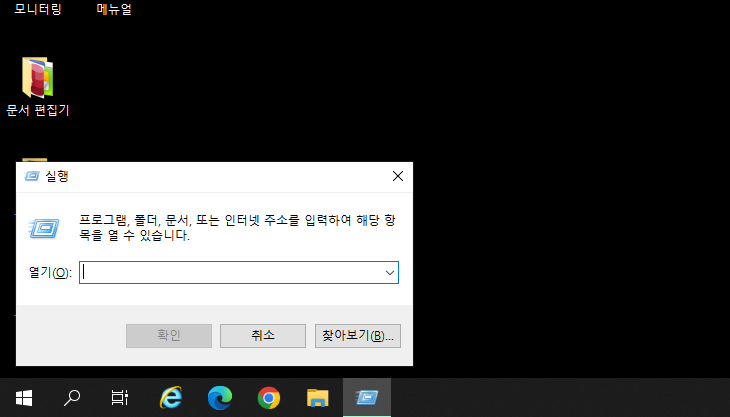Click the 실행 dialog title text

click(x=57, y=176)
